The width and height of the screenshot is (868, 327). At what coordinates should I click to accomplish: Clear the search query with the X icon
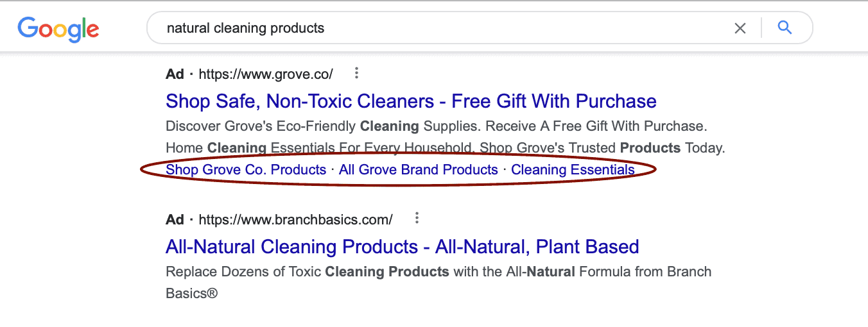point(740,28)
